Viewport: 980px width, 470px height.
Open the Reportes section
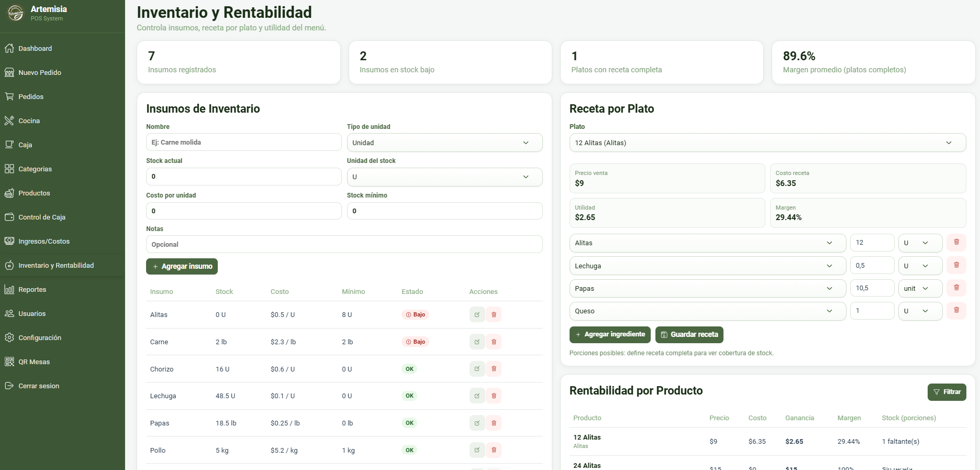pyautogui.click(x=62, y=289)
